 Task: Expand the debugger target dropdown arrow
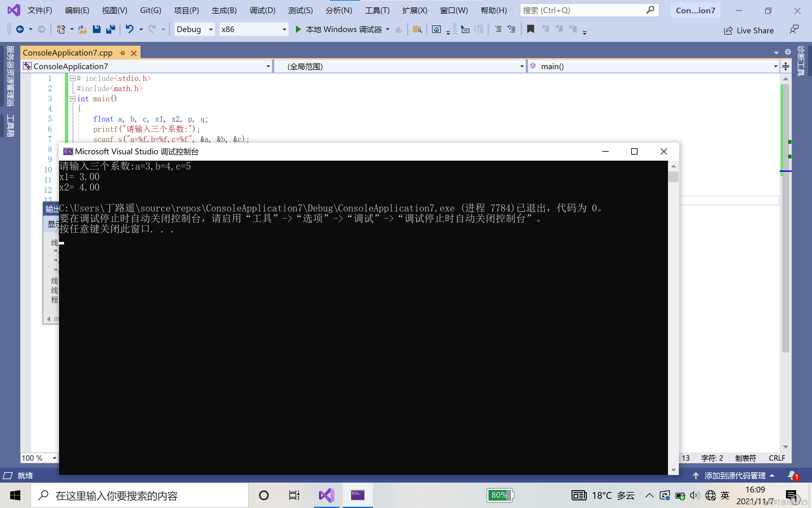388,30
